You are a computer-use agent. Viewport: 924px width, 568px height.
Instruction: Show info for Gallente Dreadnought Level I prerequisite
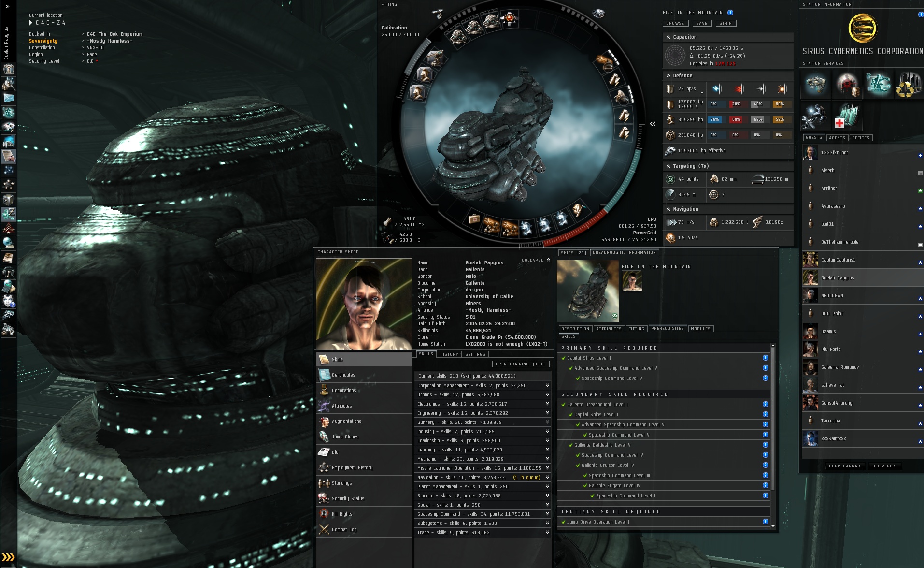click(765, 404)
